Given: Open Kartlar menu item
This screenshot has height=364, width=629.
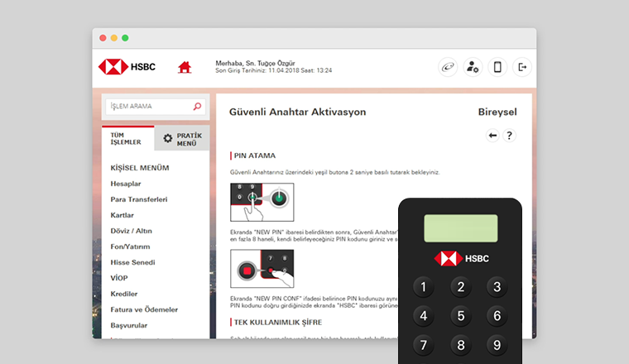Looking at the screenshot, I should 122,215.
